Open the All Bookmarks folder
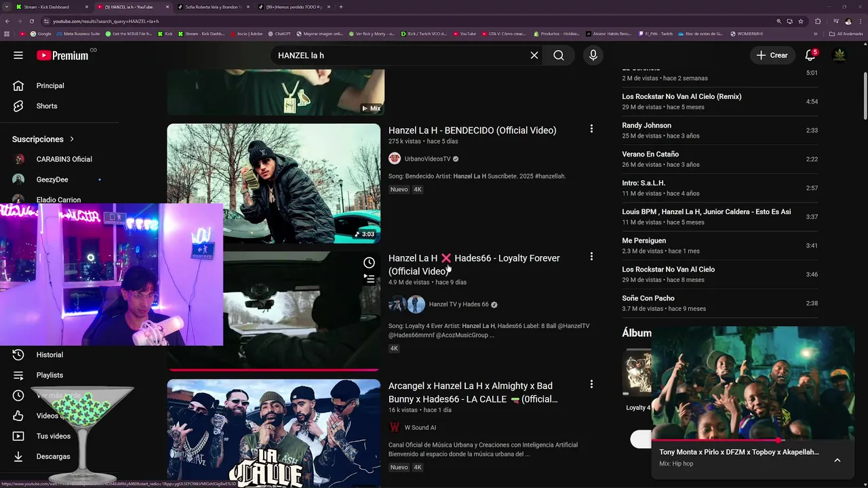Viewport: 868px width, 488px height. (x=846, y=34)
